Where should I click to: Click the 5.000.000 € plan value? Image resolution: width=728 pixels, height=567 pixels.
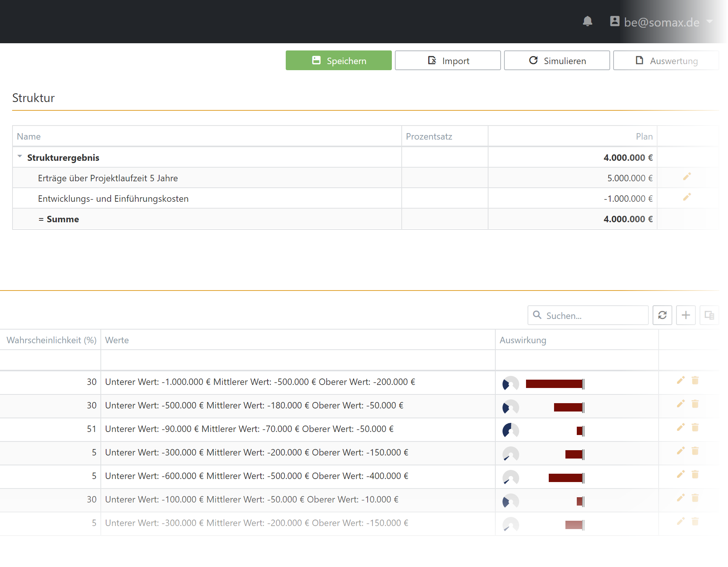pos(630,178)
